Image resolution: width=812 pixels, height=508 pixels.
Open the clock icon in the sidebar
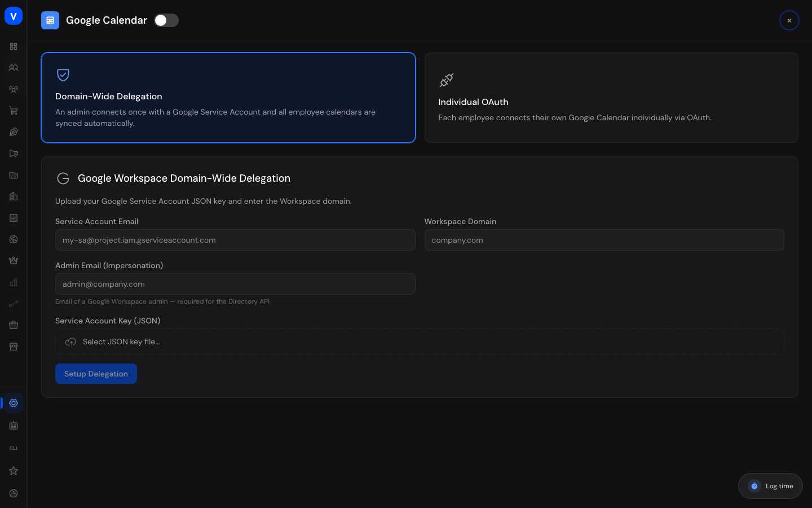click(x=14, y=493)
